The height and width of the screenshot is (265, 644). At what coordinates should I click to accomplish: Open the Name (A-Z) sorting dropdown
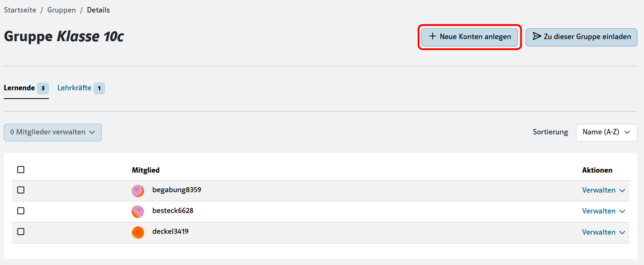pos(606,132)
